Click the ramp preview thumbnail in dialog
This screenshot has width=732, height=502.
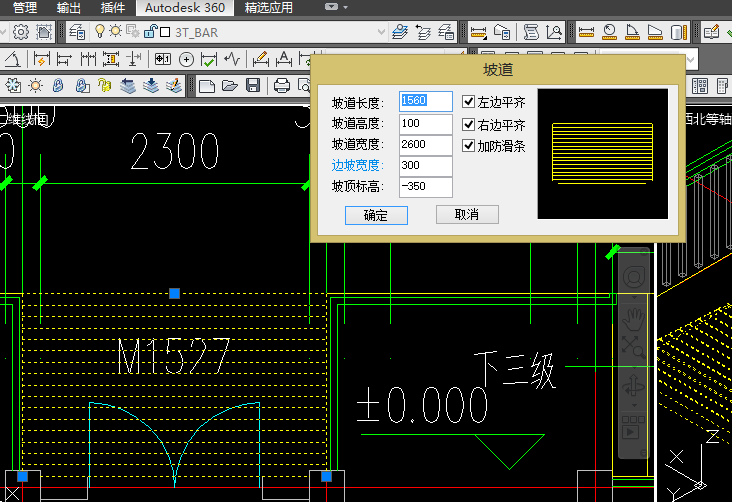click(603, 154)
